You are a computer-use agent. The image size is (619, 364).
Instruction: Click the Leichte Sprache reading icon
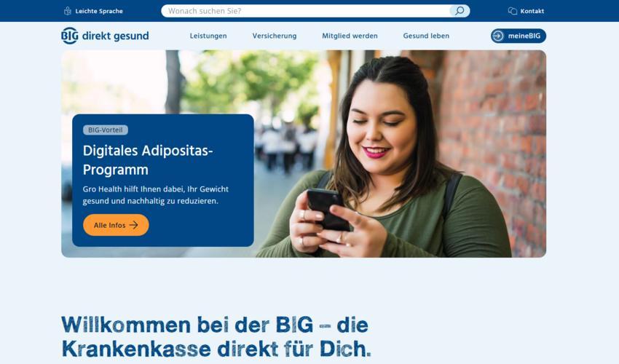[x=68, y=11]
